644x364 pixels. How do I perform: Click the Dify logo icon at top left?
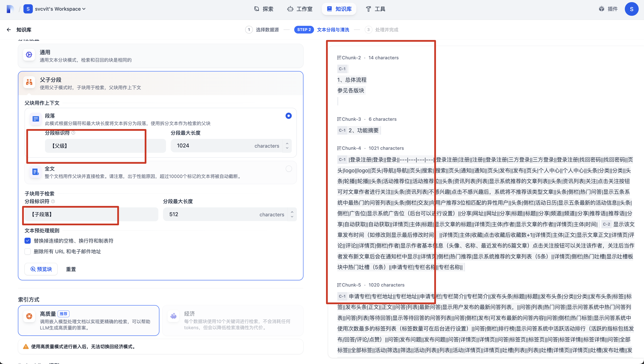10,9
